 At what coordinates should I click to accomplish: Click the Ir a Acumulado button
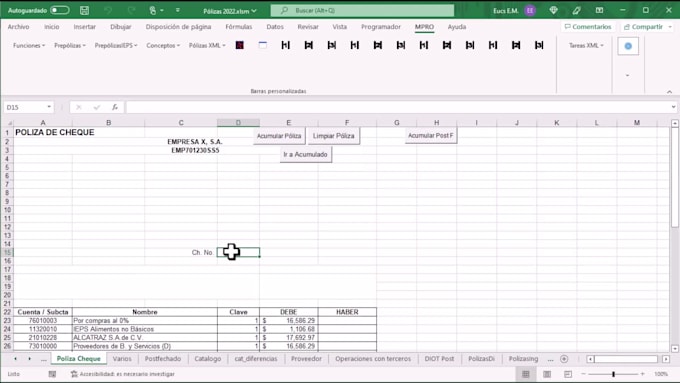point(305,154)
